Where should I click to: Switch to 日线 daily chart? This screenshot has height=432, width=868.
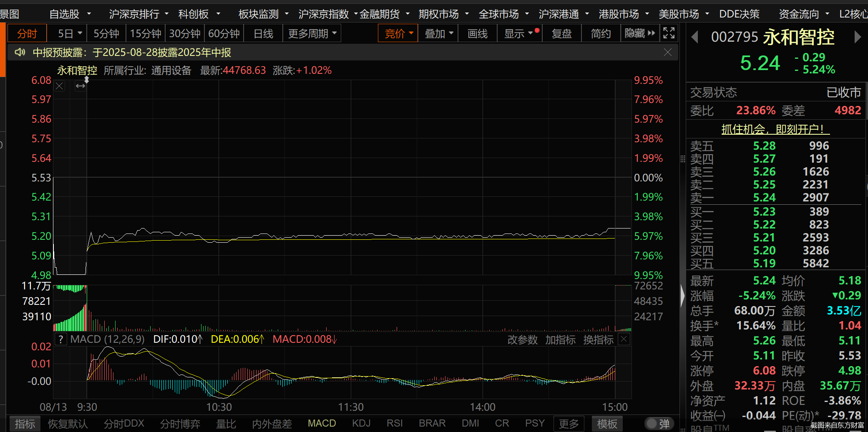263,33
